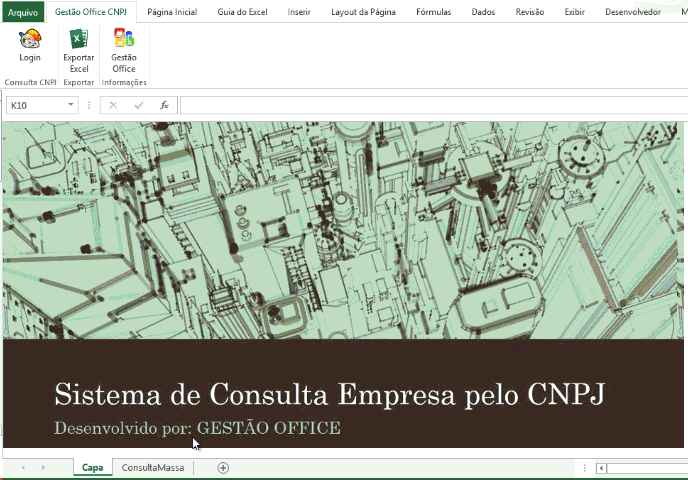The width and height of the screenshot is (688, 480).
Task: Open the Arquivo file menu
Action: (23, 12)
